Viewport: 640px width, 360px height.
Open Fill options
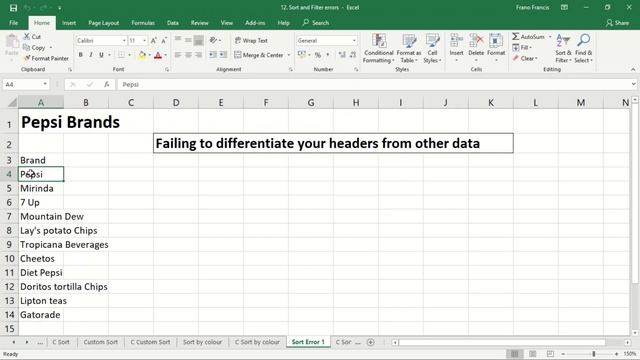pos(522,47)
